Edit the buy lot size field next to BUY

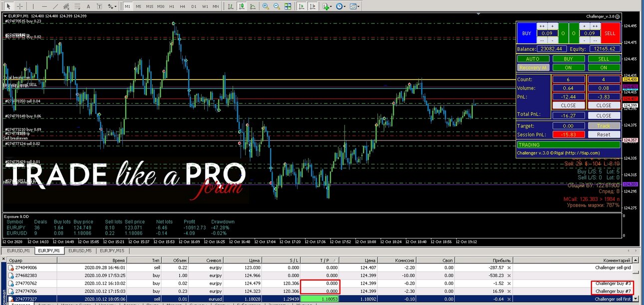point(547,33)
